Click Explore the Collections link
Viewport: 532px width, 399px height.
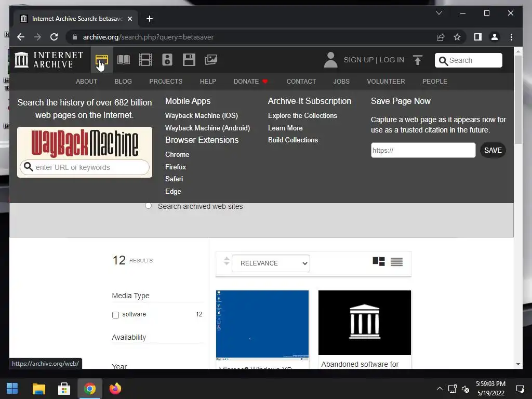(302, 116)
